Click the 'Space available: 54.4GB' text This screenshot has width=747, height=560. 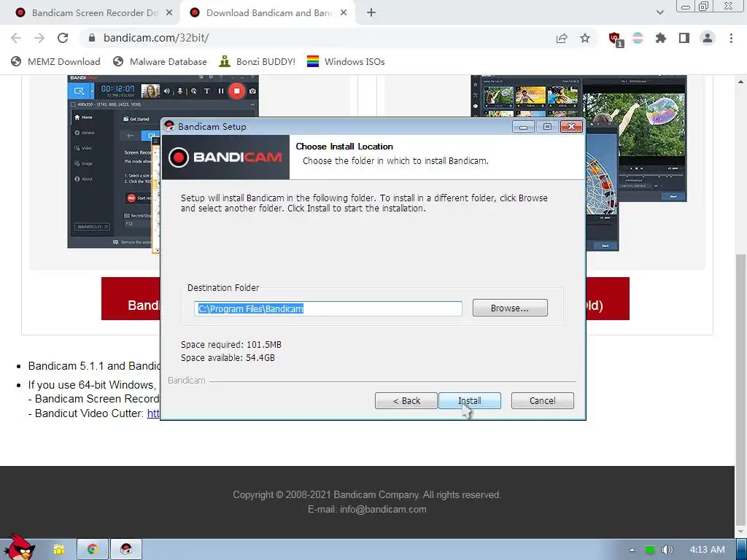(x=228, y=357)
